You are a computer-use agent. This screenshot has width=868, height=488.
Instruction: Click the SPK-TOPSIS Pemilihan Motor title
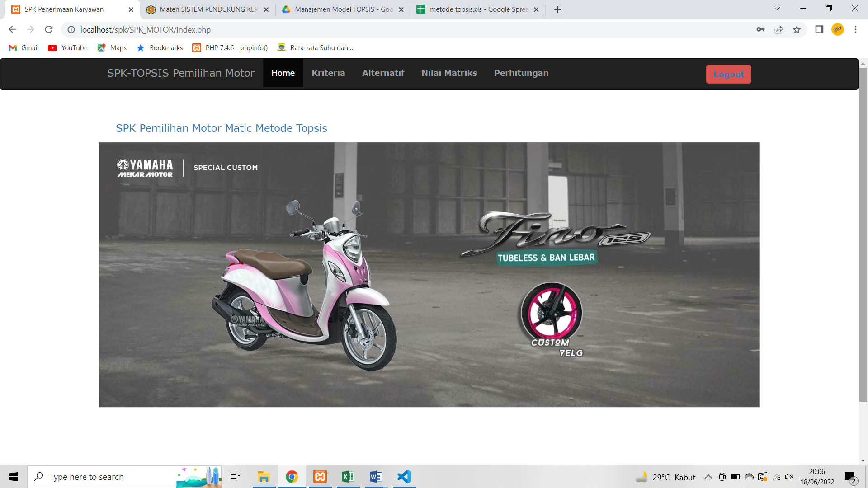pos(180,73)
